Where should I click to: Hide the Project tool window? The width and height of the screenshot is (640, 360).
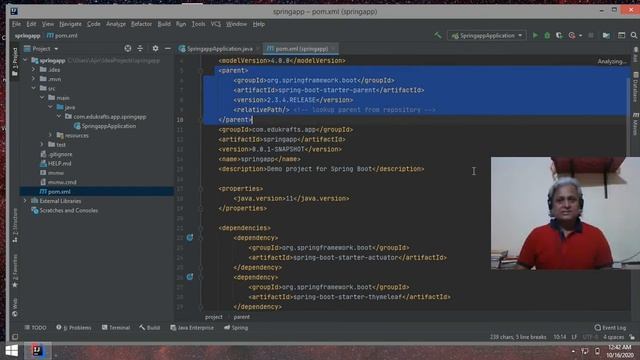tap(167, 49)
